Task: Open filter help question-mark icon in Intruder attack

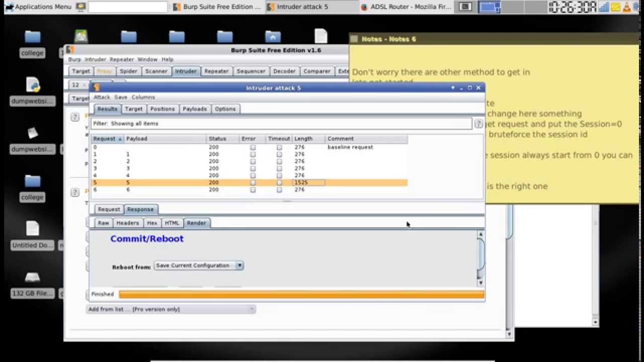Action: (478, 123)
